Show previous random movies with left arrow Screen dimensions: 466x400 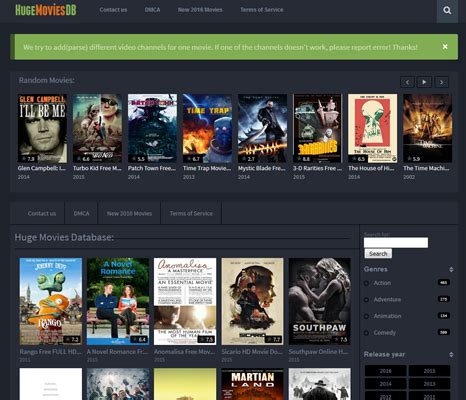click(x=407, y=82)
